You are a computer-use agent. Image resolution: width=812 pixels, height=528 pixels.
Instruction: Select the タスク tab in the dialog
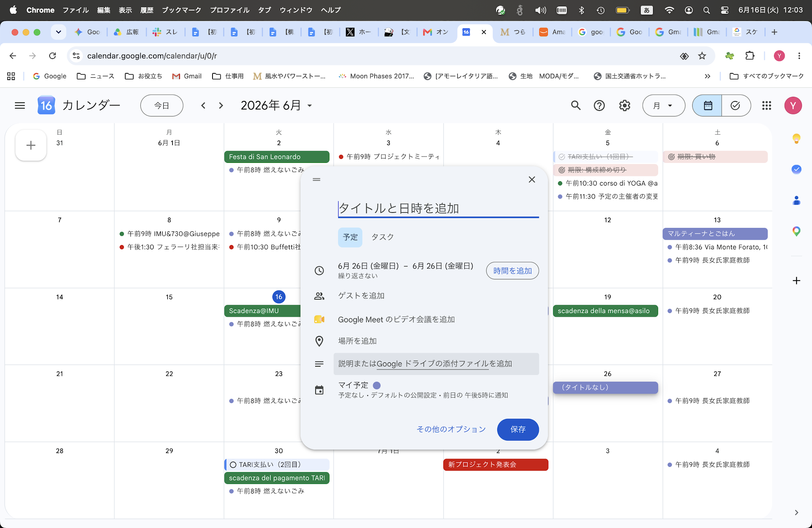(x=382, y=237)
